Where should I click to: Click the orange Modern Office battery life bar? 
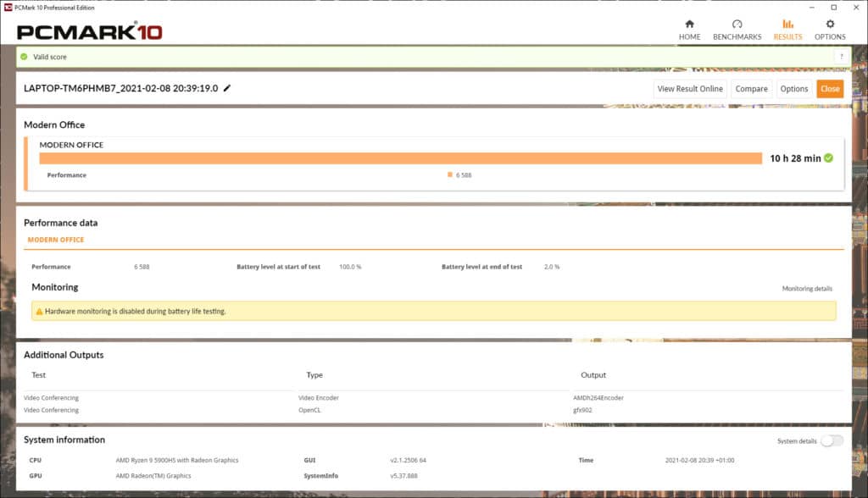[x=400, y=158]
